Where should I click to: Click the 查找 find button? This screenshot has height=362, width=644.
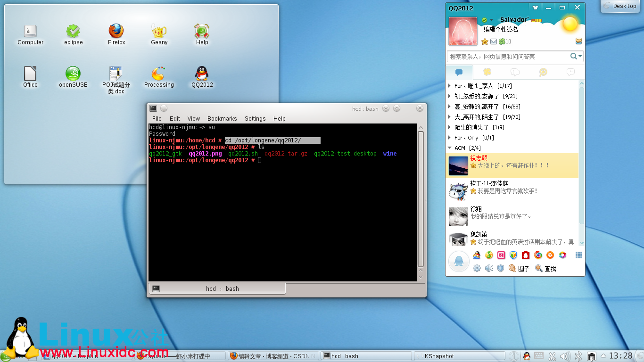(545, 269)
